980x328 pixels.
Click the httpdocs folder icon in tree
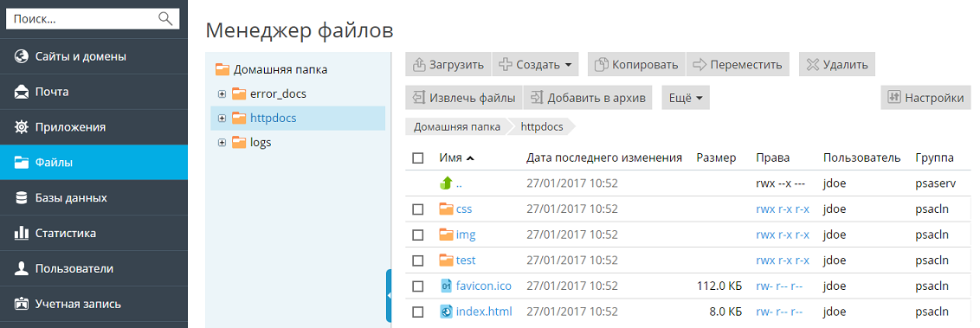coord(239,118)
